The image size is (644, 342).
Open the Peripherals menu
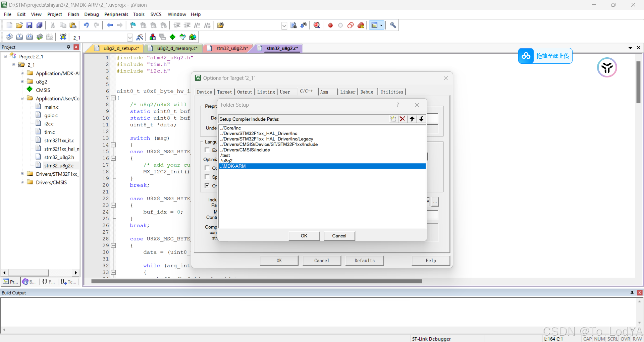point(116,14)
